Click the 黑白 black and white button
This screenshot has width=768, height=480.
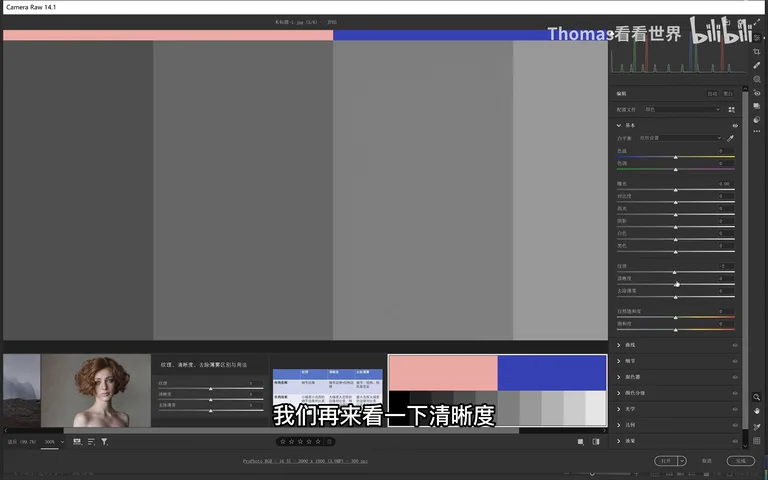point(728,94)
